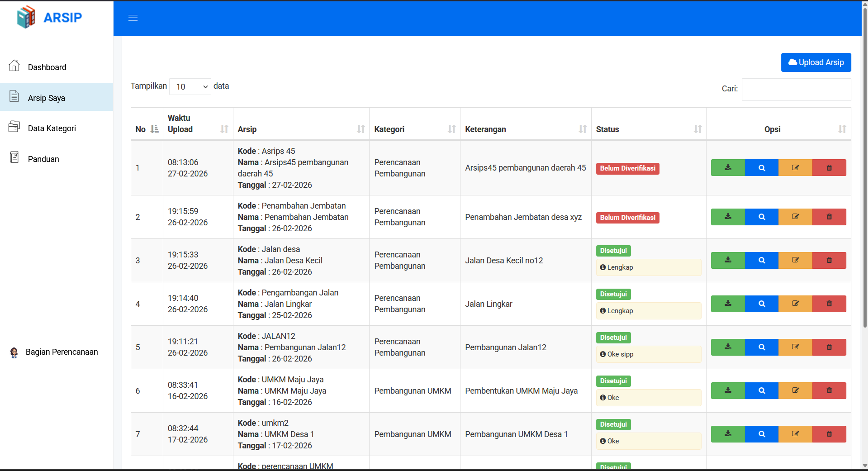The image size is (868, 471).
Task: Go to Data Kategori page
Action: pyautogui.click(x=57, y=128)
